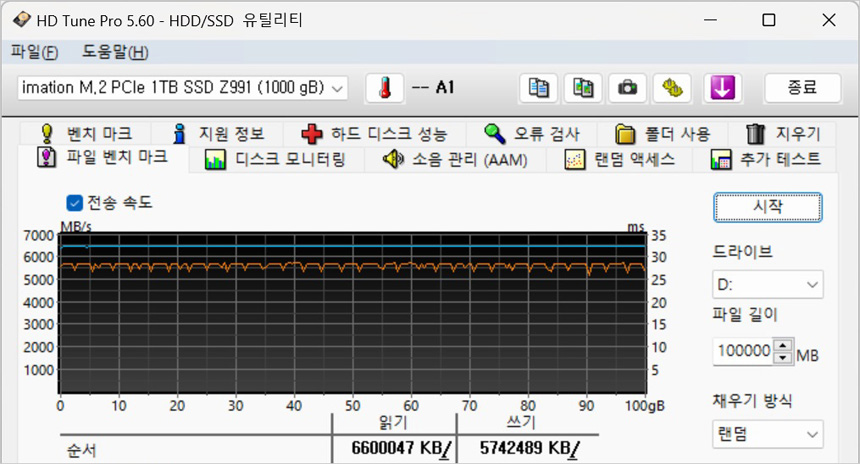Click the 종료 button
The height and width of the screenshot is (464, 860).
(x=802, y=88)
